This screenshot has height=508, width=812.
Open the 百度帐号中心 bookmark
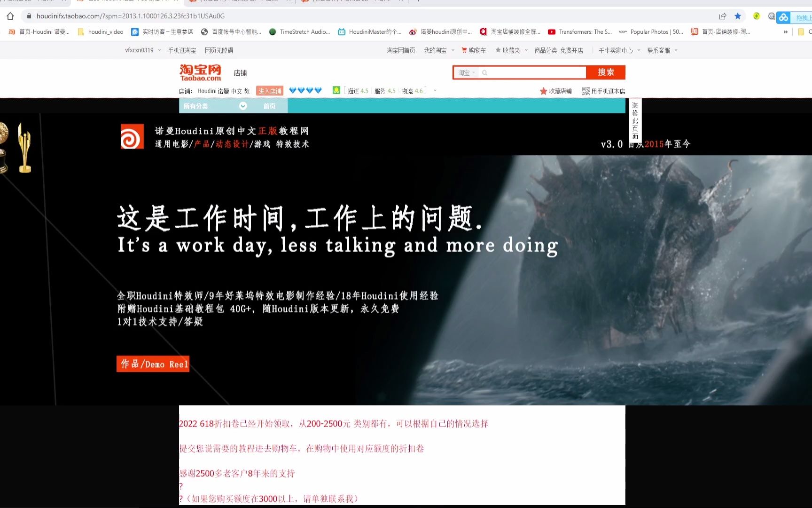pyautogui.click(x=231, y=32)
